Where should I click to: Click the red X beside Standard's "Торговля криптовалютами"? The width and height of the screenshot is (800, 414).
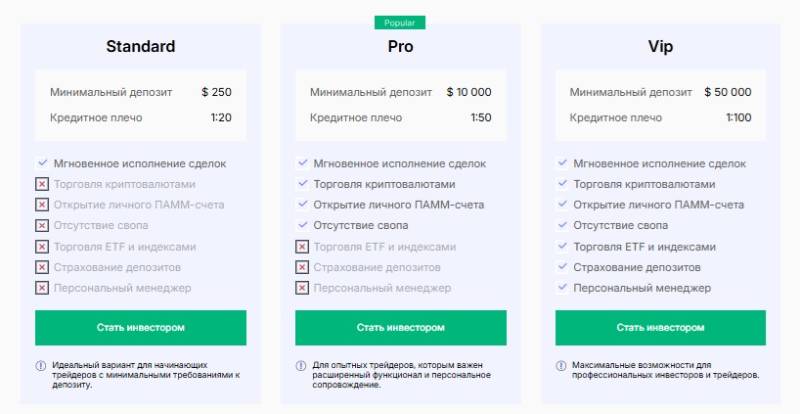(42, 184)
